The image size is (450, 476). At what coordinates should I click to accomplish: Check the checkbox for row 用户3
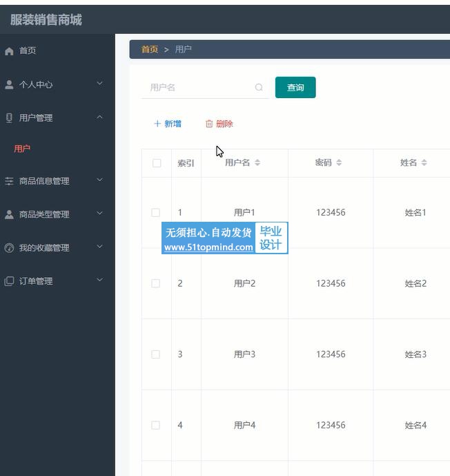[x=155, y=354]
